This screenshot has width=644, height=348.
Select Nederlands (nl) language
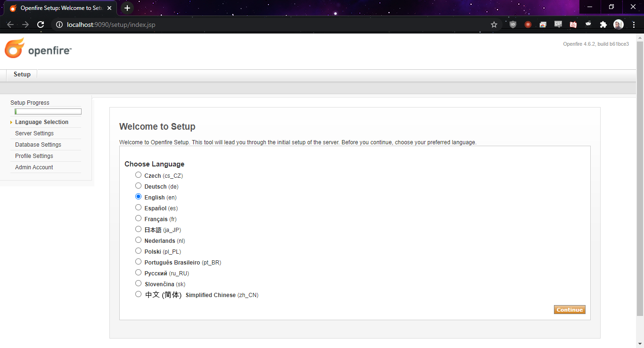(138, 240)
